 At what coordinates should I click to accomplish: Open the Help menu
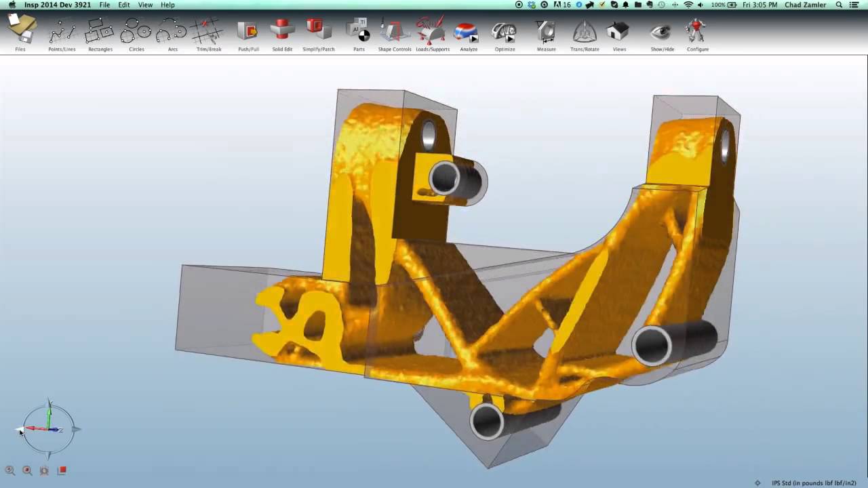click(167, 5)
